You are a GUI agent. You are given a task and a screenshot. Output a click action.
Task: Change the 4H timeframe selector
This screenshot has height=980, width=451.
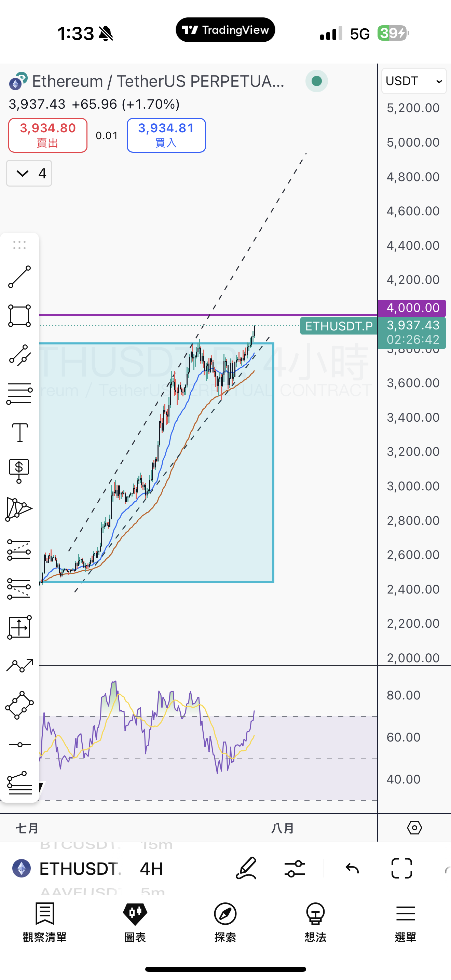[x=151, y=869]
